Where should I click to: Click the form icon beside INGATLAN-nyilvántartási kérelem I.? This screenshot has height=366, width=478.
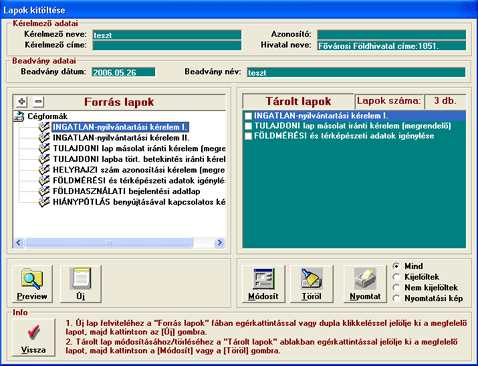(44, 127)
